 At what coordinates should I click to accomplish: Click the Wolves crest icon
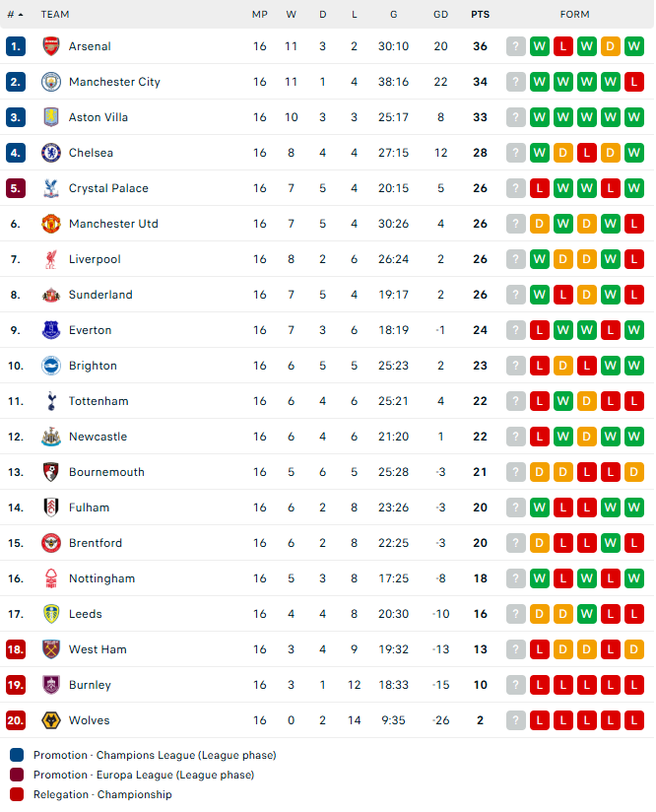pyautogui.click(x=51, y=720)
